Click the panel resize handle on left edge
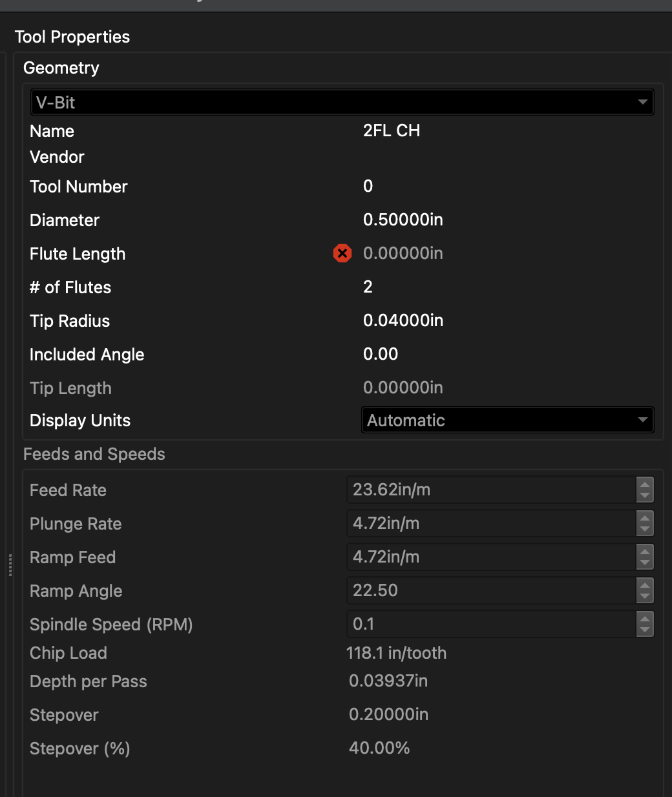 (10, 564)
